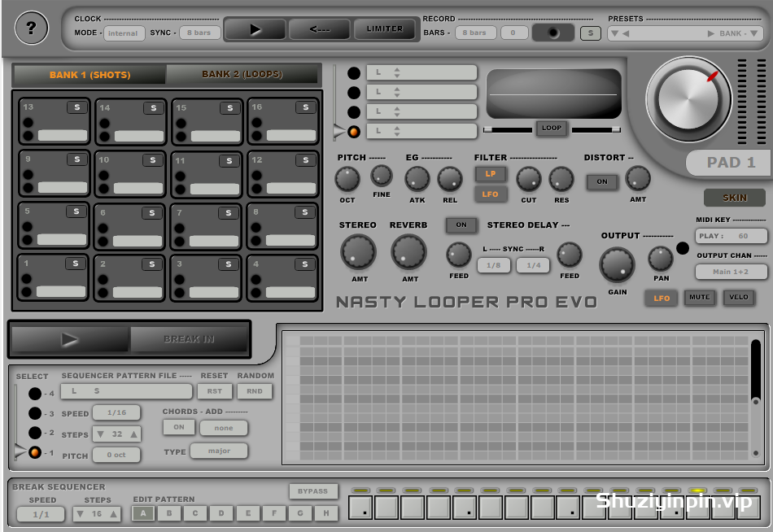Turn the REVERB AMT knob

[x=408, y=252]
